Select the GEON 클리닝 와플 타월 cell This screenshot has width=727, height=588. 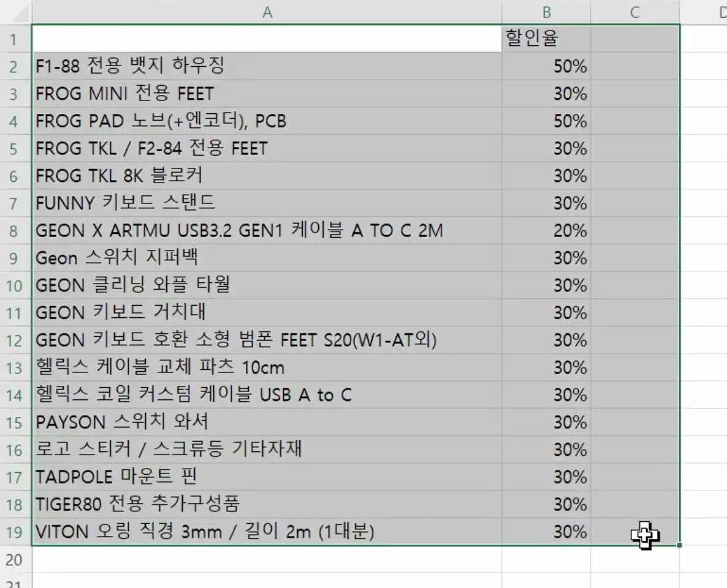click(267, 285)
